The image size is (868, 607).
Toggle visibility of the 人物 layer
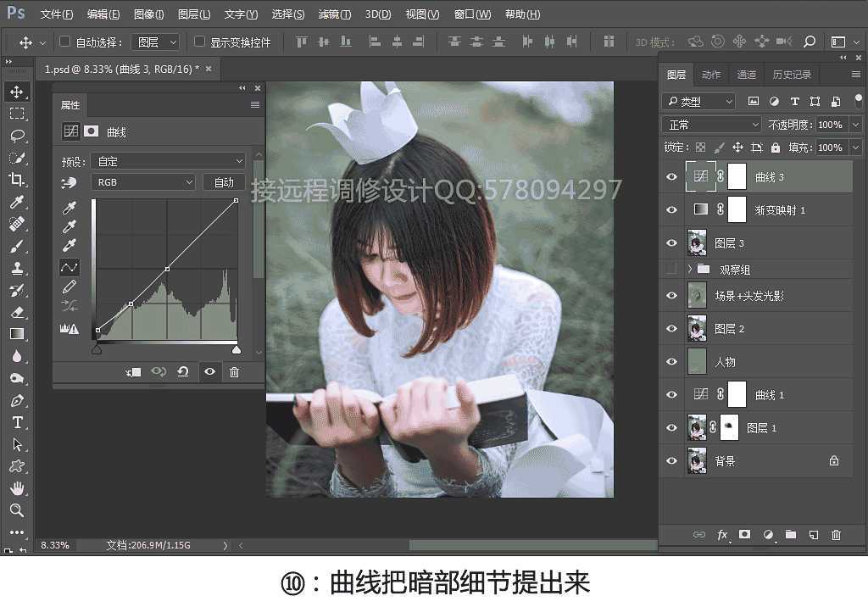(671, 362)
